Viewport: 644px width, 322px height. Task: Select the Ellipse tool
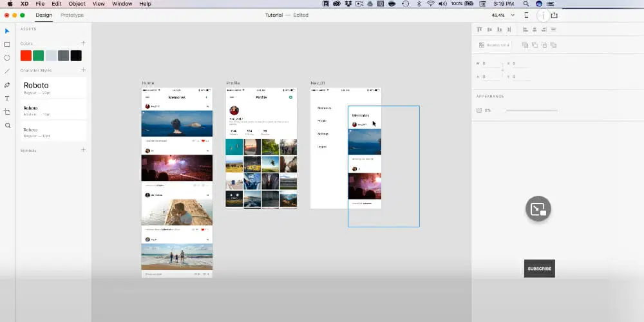click(7, 58)
